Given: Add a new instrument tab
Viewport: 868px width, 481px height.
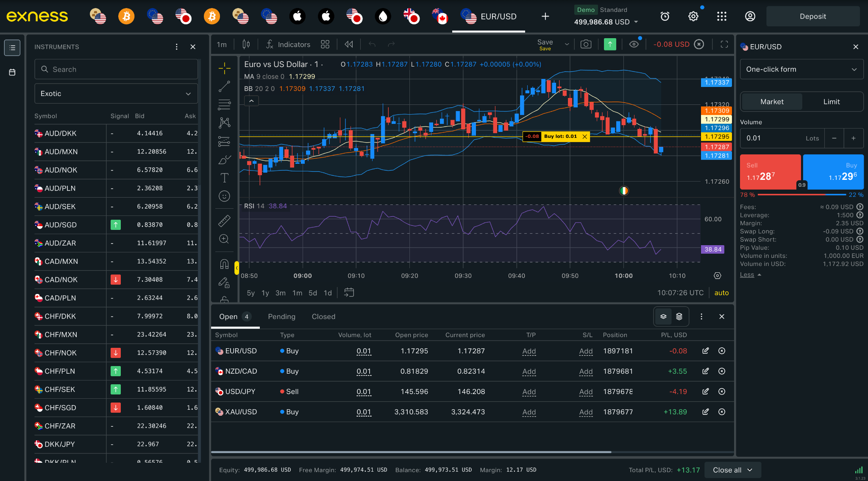Looking at the screenshot, I should (x=545, y=16).
